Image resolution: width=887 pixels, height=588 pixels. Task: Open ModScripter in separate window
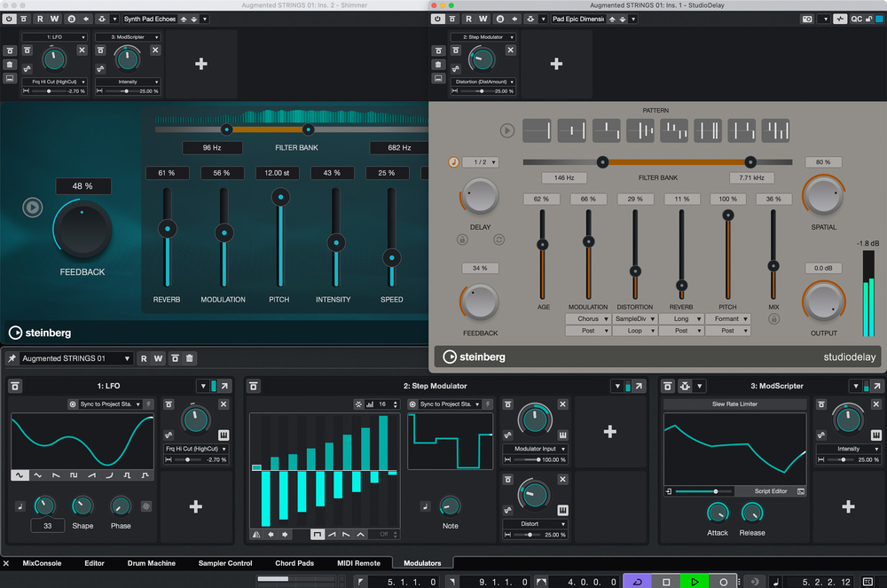pyautogui.click(x=877, y=386)
